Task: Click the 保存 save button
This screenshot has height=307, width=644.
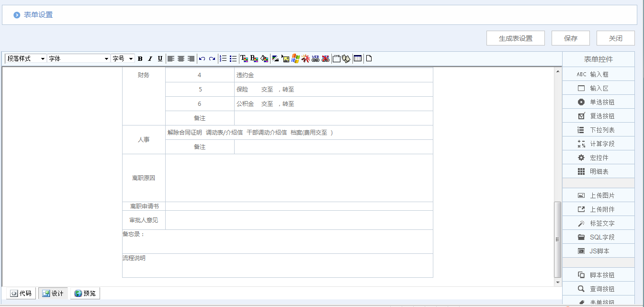Action: tap(570, 38)
